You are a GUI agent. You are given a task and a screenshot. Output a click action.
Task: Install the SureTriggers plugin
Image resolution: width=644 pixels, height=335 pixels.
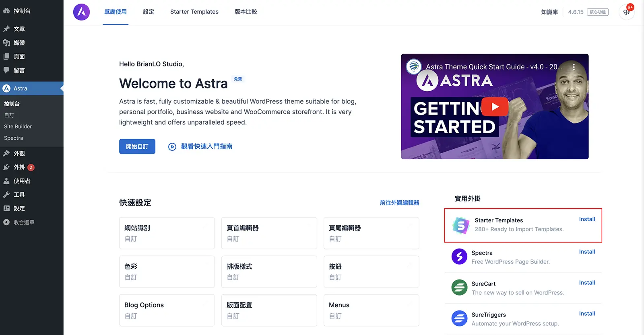click(x=587, y=314)
